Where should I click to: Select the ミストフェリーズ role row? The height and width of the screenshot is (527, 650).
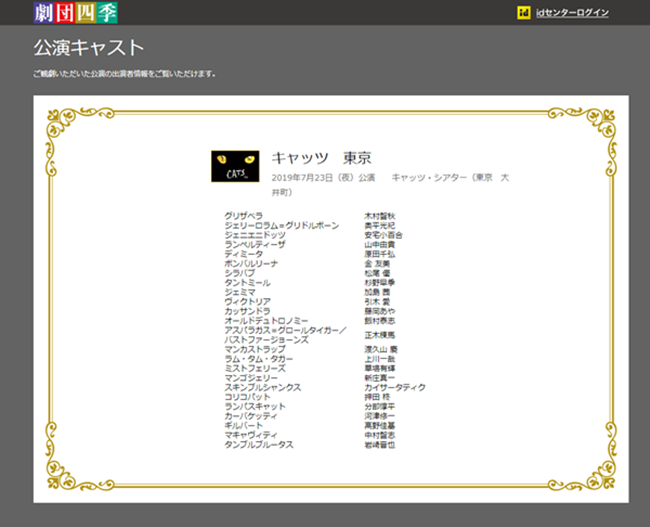(255, 368)
